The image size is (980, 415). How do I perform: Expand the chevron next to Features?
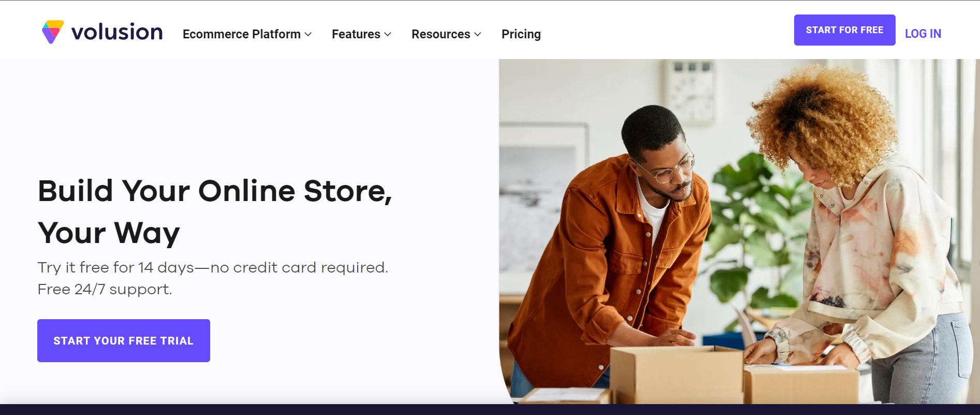pos(388,34)
